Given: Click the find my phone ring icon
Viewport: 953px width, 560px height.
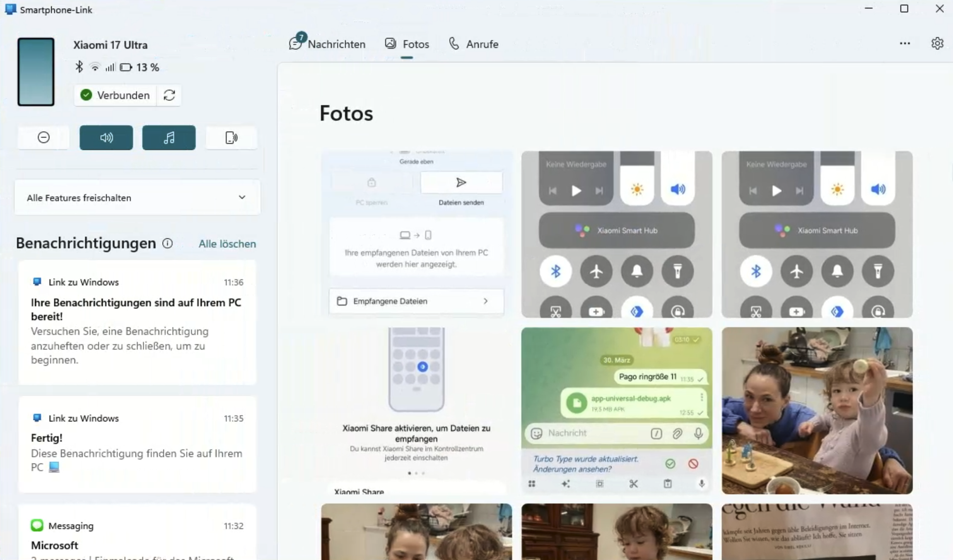Looking at the screenshot, I should [231, 138].
